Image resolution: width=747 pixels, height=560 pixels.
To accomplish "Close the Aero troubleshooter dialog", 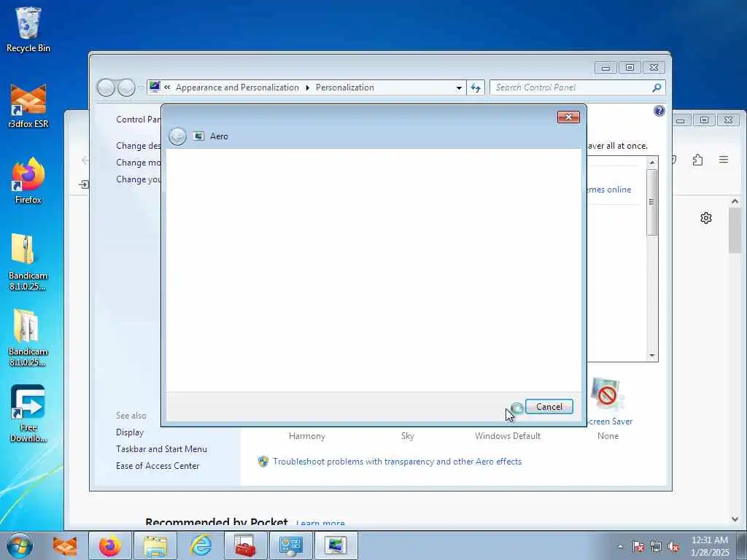I will [568, 117].
